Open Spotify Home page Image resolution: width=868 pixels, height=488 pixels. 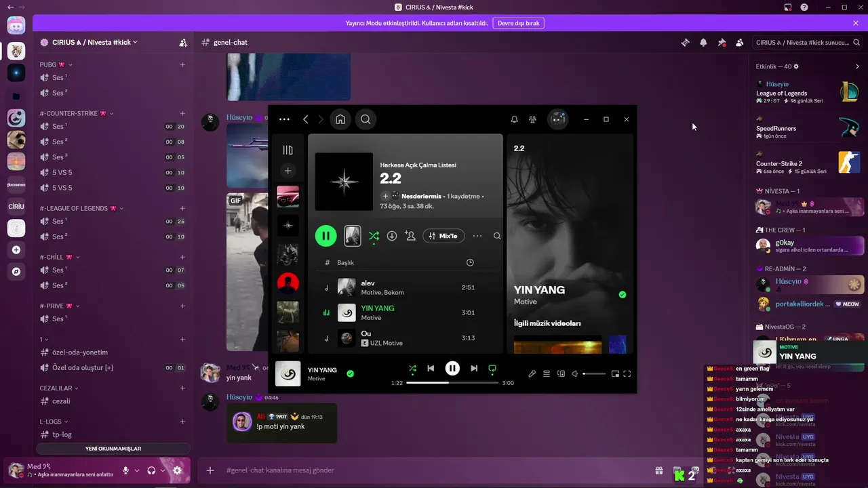click(340, 119)
